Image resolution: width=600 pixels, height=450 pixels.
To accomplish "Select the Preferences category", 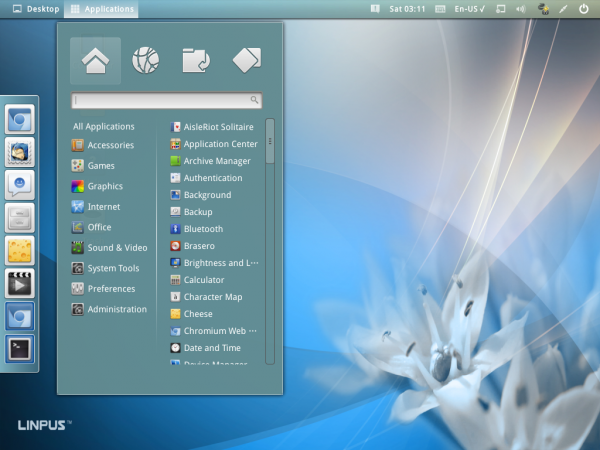I will tap(103, 289).
